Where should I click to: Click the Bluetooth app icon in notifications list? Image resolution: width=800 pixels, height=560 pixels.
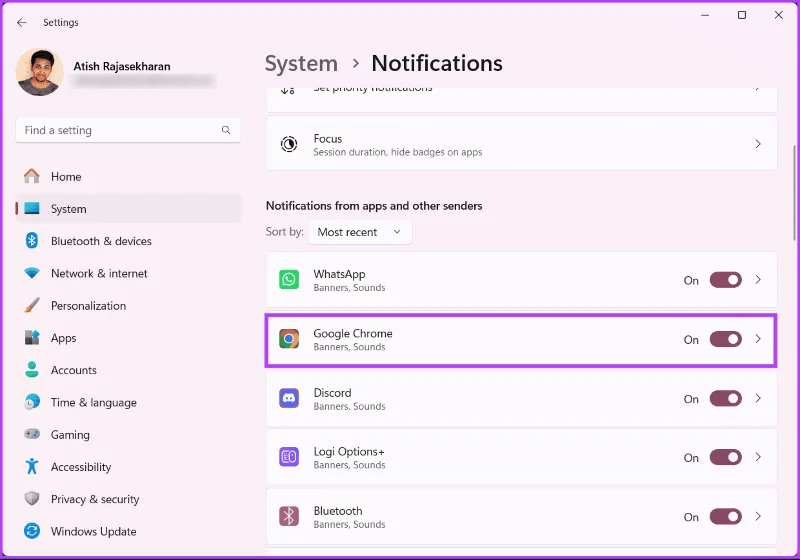(x=289, y=516)
